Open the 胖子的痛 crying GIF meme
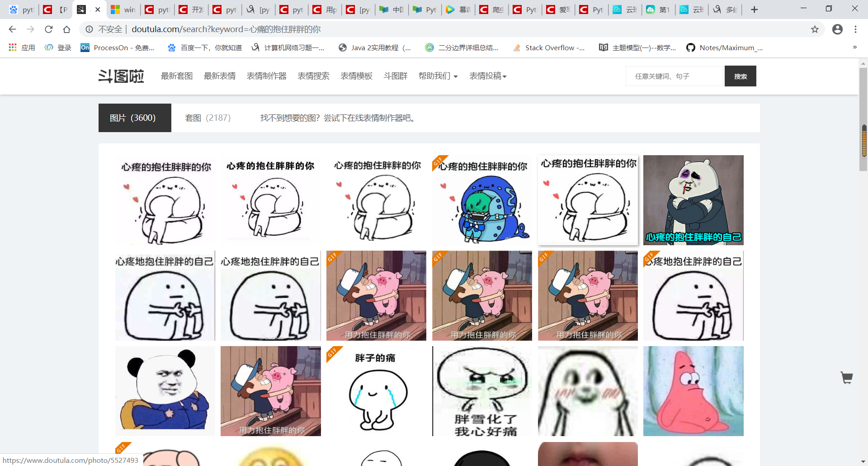The image size is (868, 466). [x=376, y=391]
